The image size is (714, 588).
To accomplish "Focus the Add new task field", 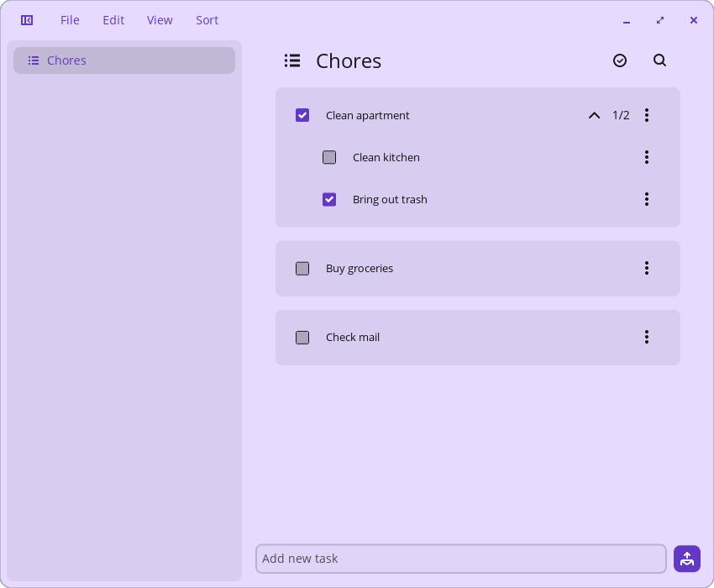I will pyautogui.click(x=461, y=559).
